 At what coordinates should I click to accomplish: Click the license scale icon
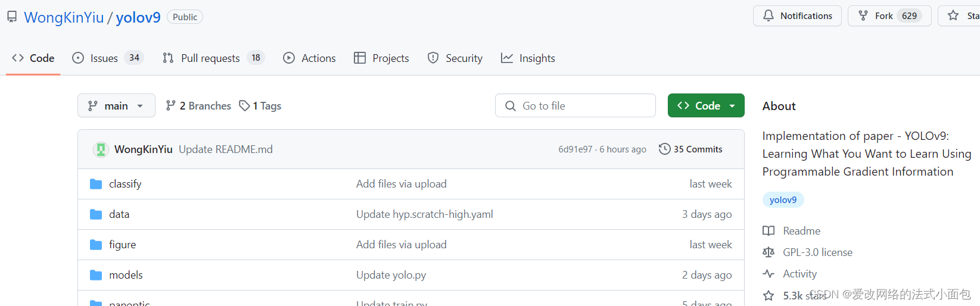tap(769, 252)
